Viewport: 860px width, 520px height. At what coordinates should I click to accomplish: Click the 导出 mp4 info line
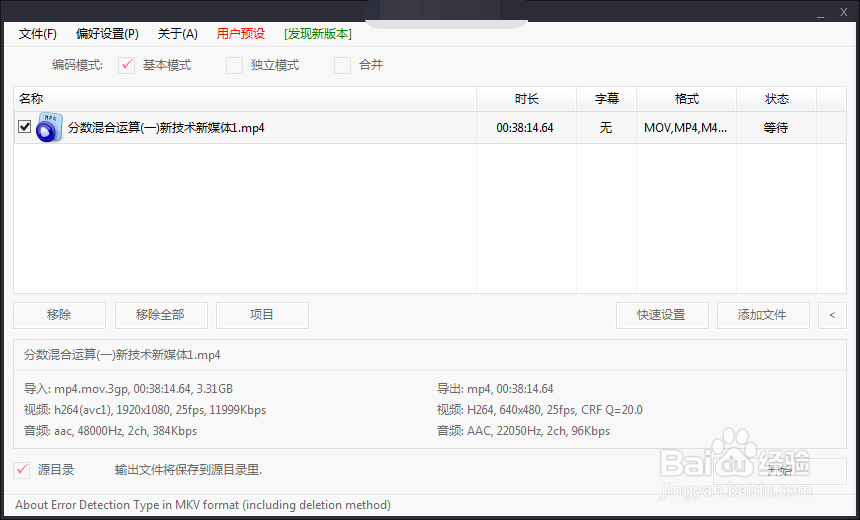[495, 389]
